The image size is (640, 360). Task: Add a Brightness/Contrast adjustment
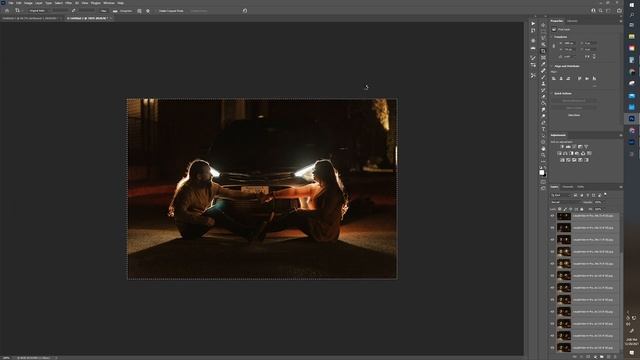[562, 146]
